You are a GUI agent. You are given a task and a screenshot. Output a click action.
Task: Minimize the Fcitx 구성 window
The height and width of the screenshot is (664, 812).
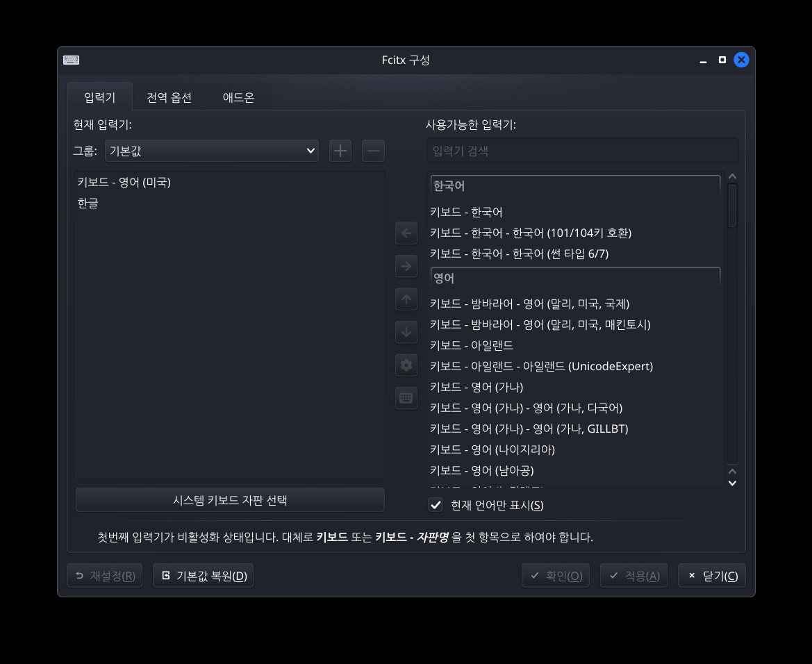click(703, 60)
